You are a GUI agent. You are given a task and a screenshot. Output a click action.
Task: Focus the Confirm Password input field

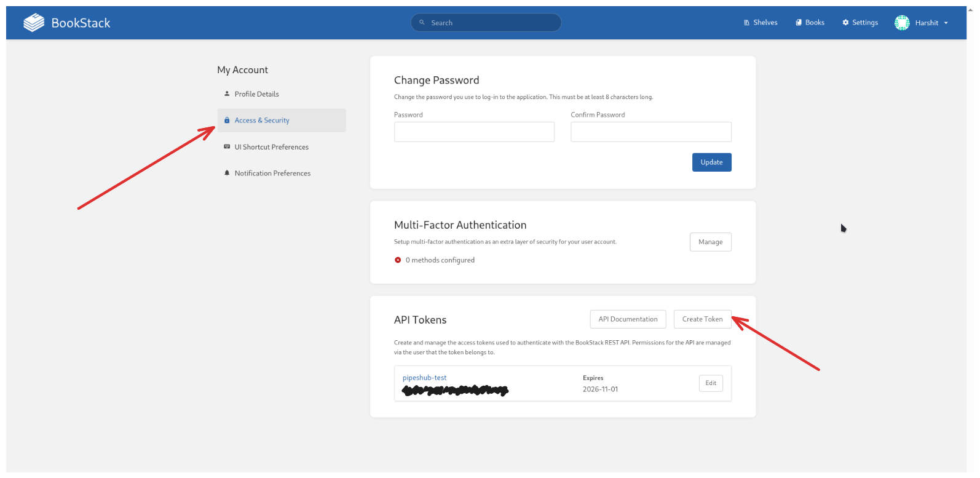(x=651, y=132)
